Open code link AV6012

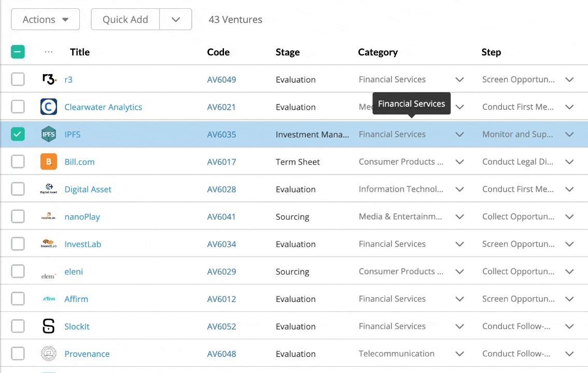click(221, 299)
